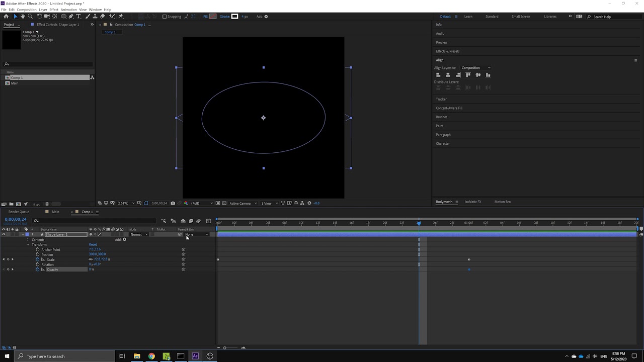Align layers to right edge
Screen dimensions: 644x362
click(x=458, y=75)
